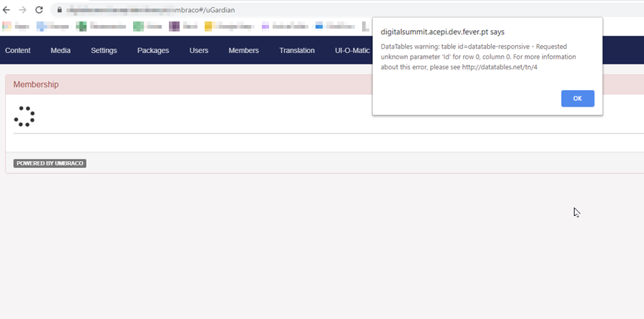Click the Membership panel heading
This screenshot has height=319, width=644.
point(36,84)
